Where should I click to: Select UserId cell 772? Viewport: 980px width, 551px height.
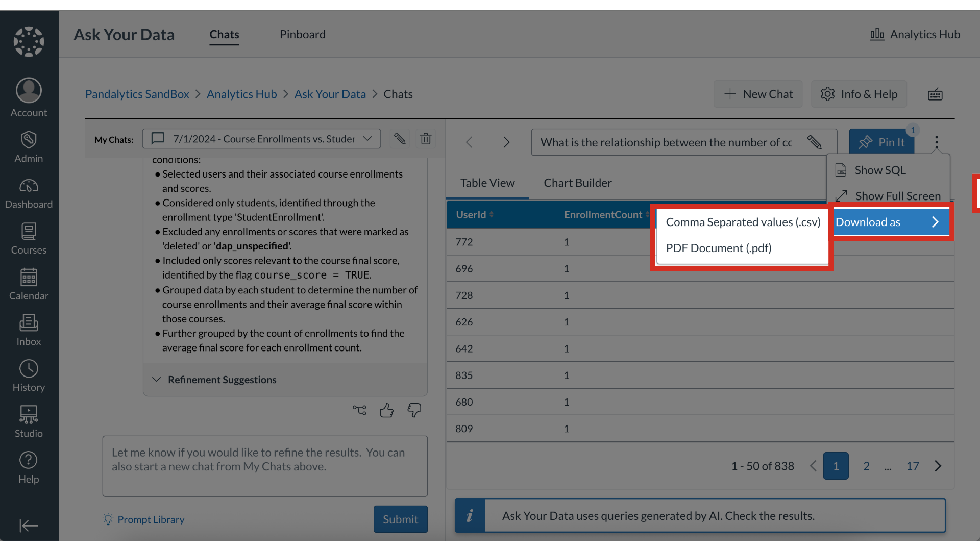click(464, 242)
